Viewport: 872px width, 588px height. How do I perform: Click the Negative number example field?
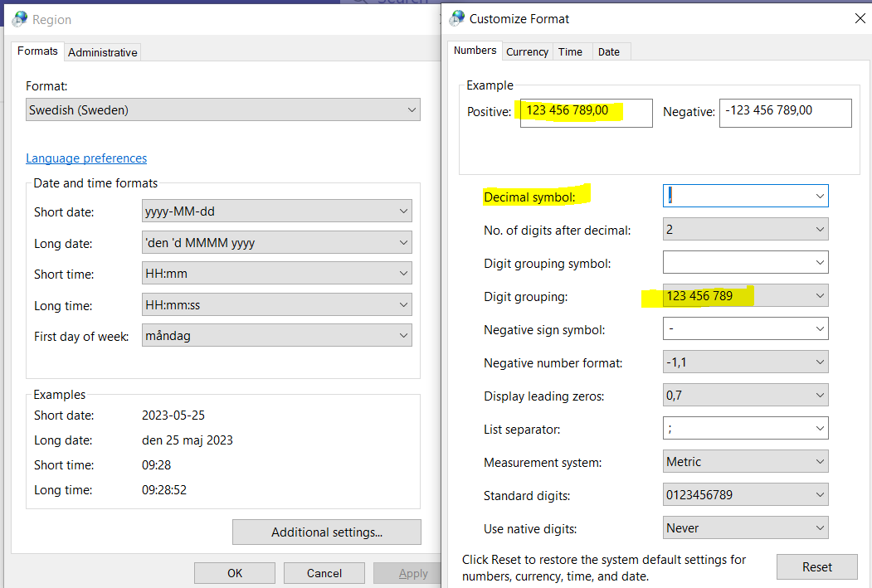click(x=784, y=113)
